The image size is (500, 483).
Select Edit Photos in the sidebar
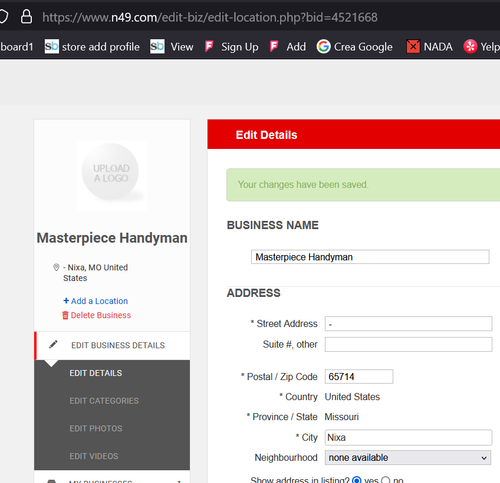pyautogui.click(x=96, y=428)
